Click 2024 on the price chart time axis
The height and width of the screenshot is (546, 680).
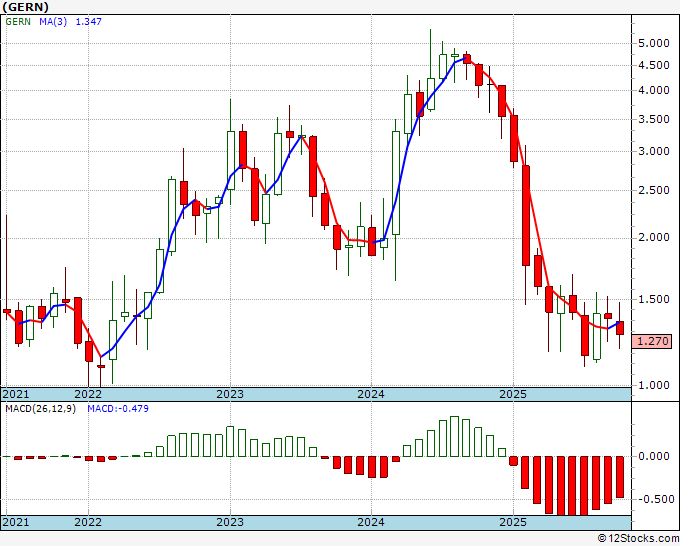[x=371, y=394]
